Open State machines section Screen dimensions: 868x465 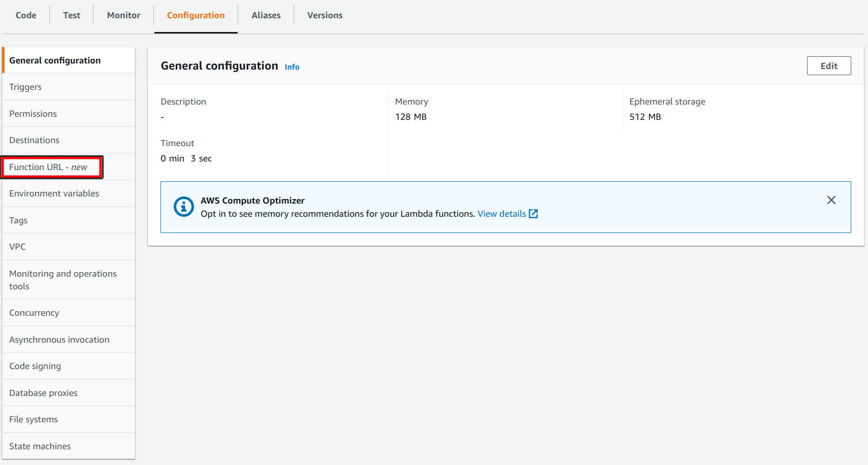coord(40,446)
